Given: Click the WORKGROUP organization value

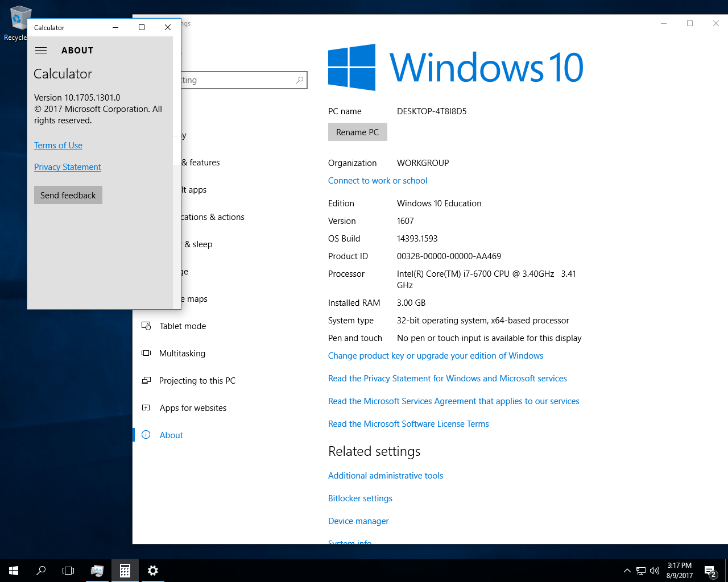Looking at the screenshot, I should click(x=423, y=163).
